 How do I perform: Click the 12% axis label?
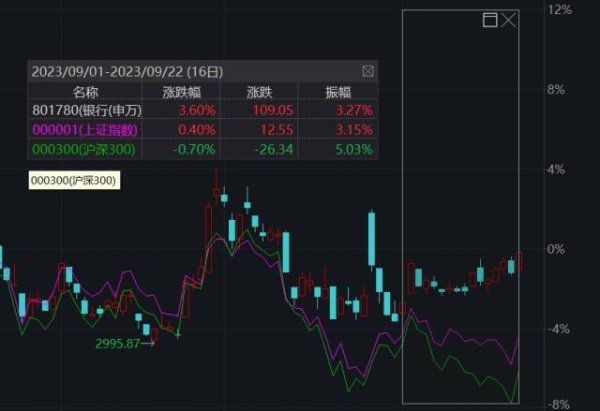[560, 10]
